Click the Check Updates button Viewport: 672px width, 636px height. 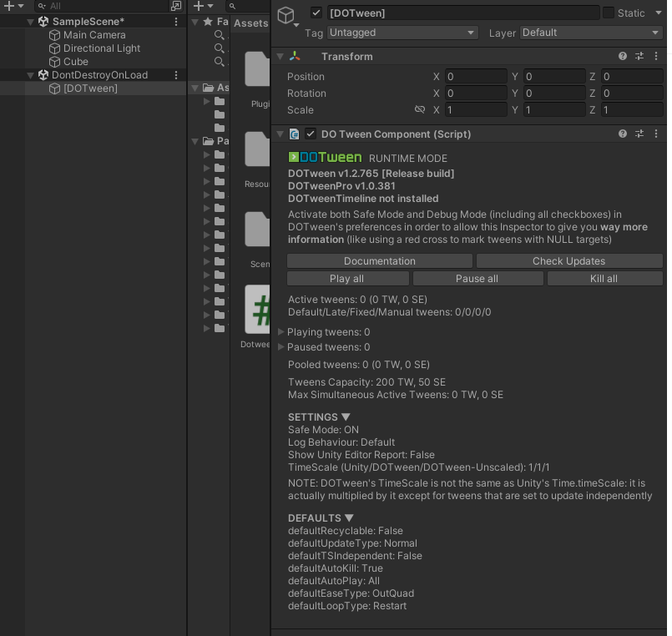click(x=569, y=261)
